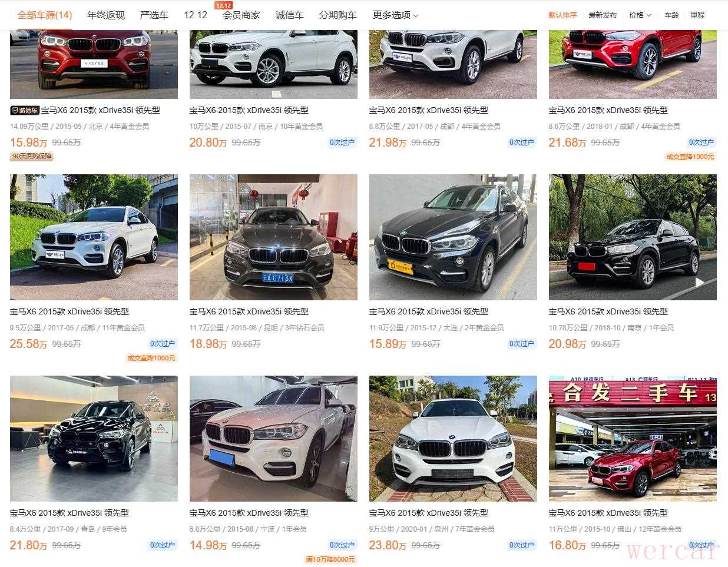Click 0次过户 badge on 20.80万 listing

pyautogui.click(x=342, y=142)
